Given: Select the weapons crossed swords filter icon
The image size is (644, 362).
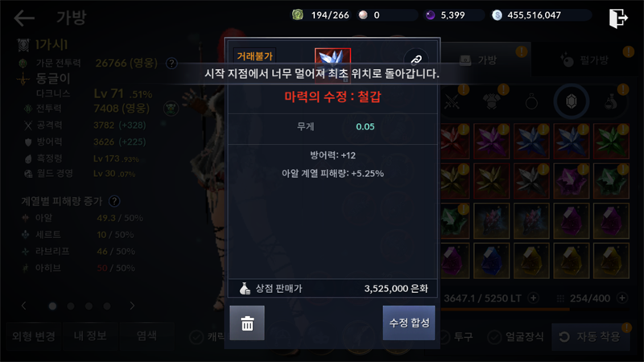Looking at the screenshot, I should [452, 101].
